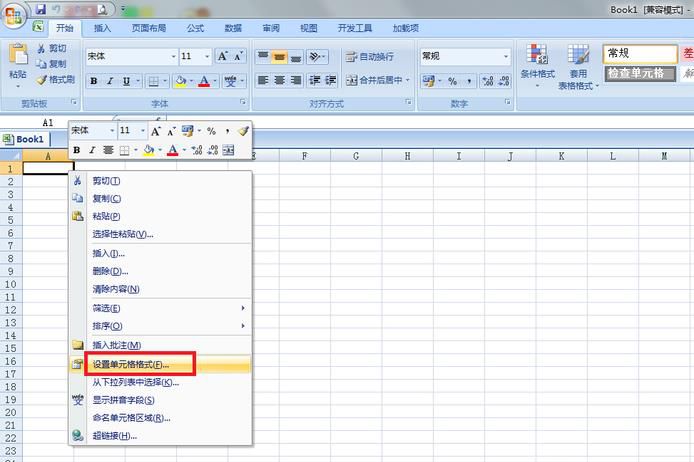
Task: Click mini toolbar merge center icon
Action: 228,150
